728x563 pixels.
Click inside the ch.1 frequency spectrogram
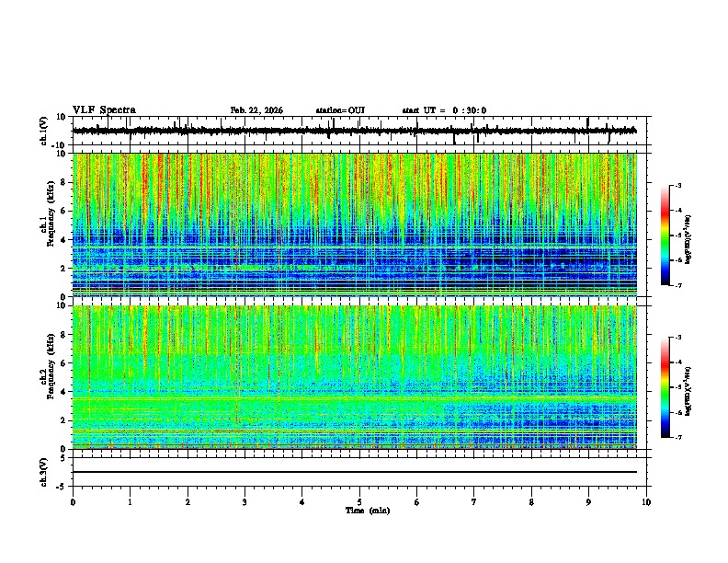pos(355,224)
